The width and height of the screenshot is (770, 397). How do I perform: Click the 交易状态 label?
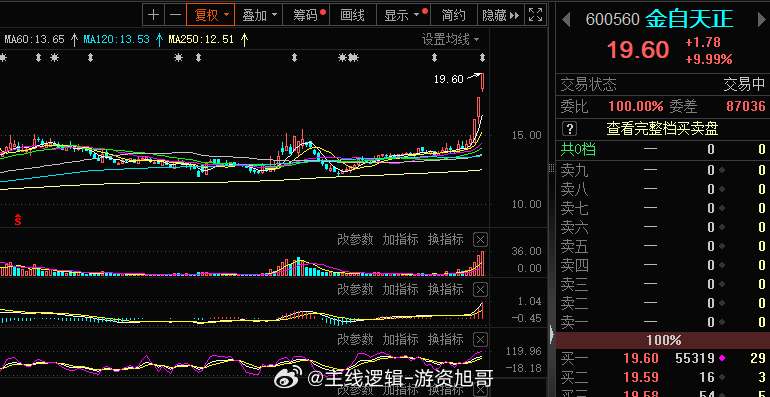[x=588, y=85]
